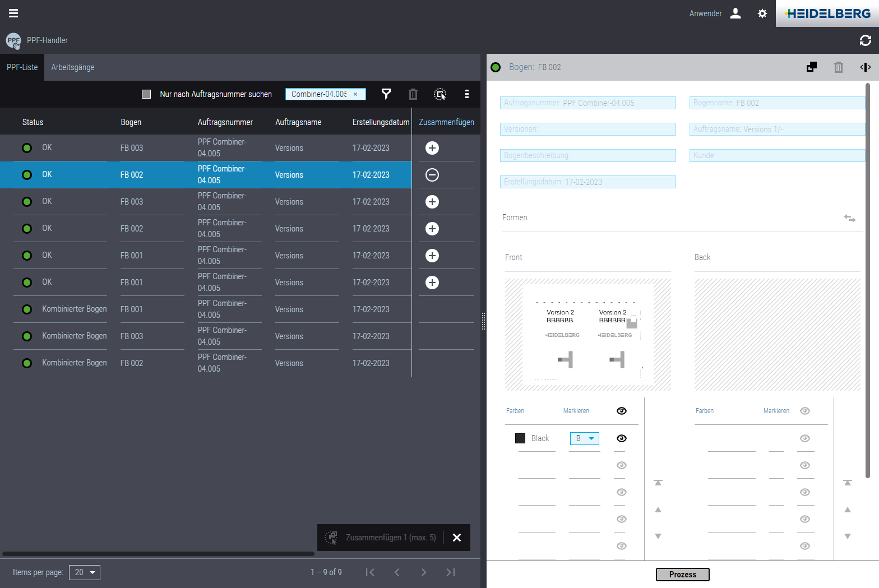Image resolution: width=879 pixels, height=588 pixels.
Task: Click the filter funnel icon
Action: [386, 94]
